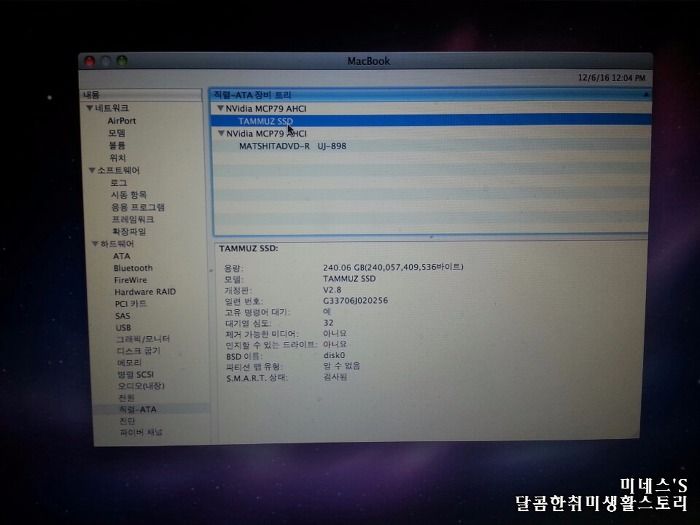The image size is (700, 525).
Task: Show the 로그 entry under 소프트웨어
Action: click(119, 183)
